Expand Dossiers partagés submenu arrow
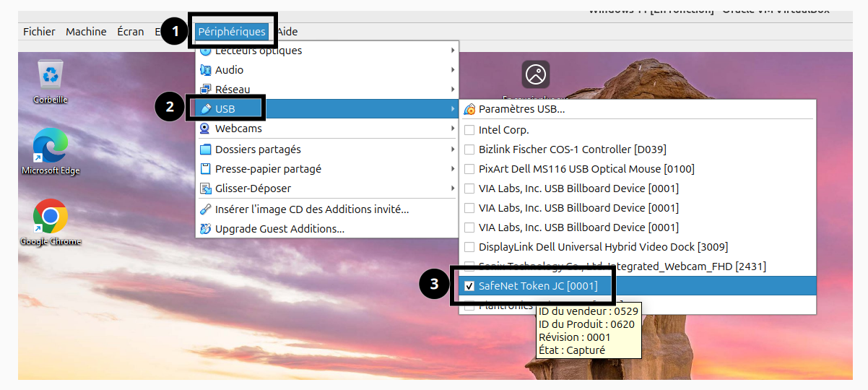Image resolution: width=868 pixels, height=390 pixels. click(453, 149)
